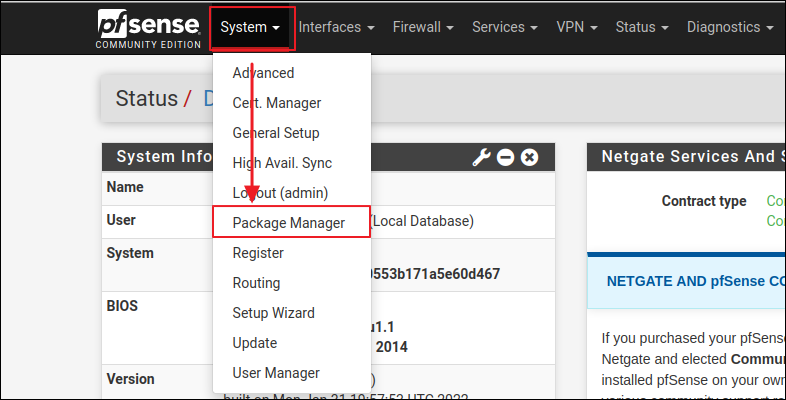Expand the Diagnostics menu
The height and width of the screenshot is (400, 786).
[x=730, y=27]
